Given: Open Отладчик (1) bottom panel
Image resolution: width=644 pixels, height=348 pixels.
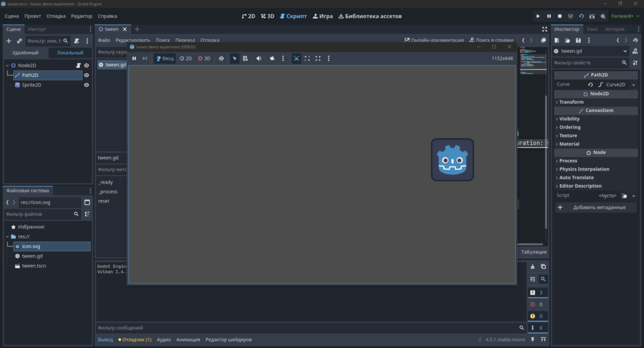Looking at the screenshot, I should click(135, 340).
